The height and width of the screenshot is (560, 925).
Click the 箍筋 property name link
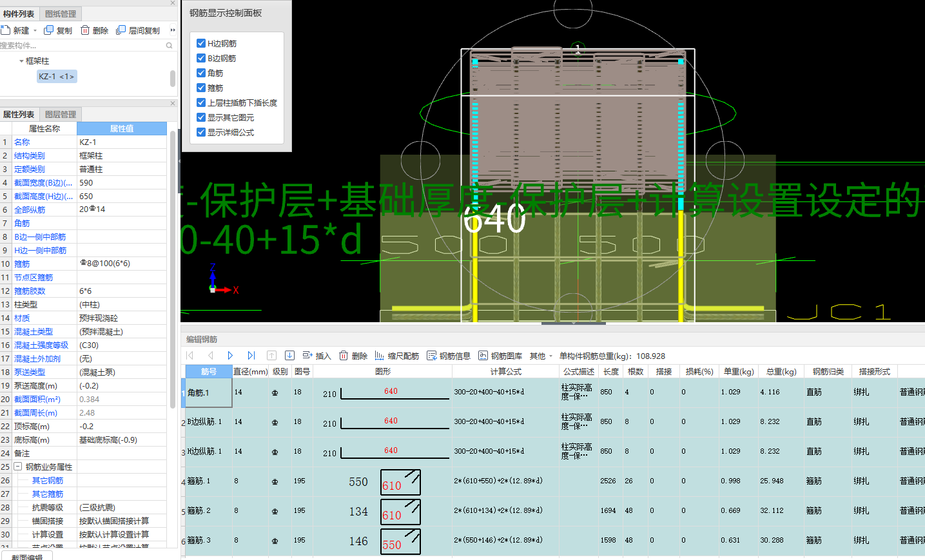[x=22, y=264]
